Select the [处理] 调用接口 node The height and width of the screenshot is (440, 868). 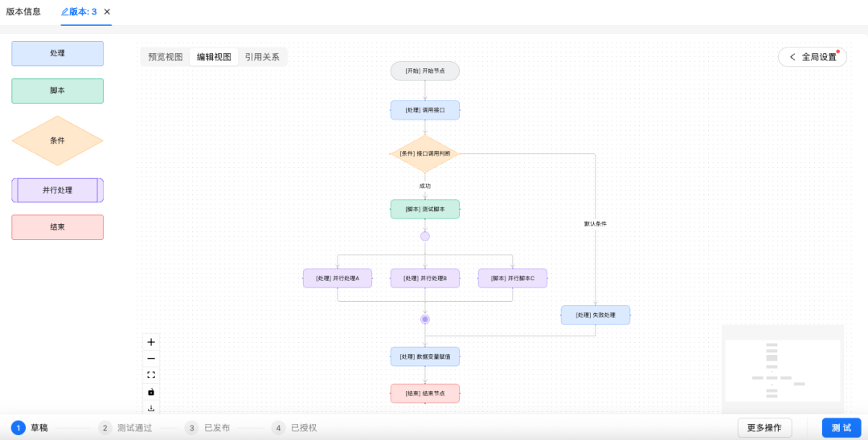(425, 110)
